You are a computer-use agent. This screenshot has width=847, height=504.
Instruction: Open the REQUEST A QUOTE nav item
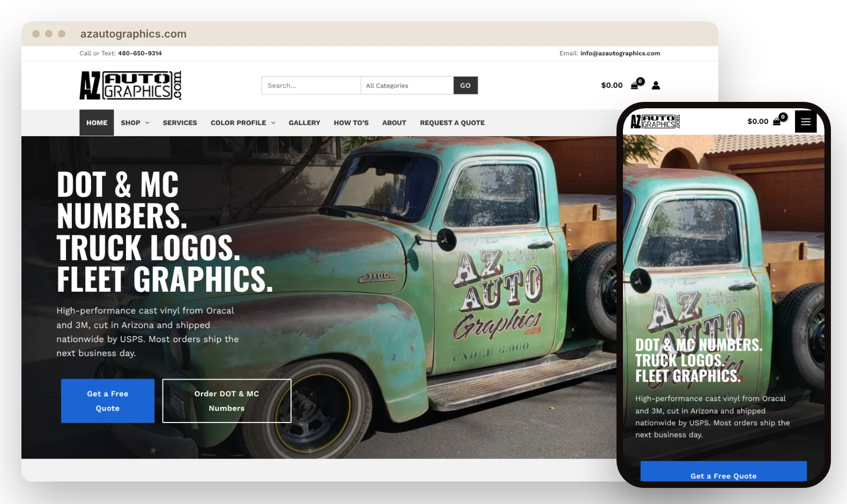(452, 123)
